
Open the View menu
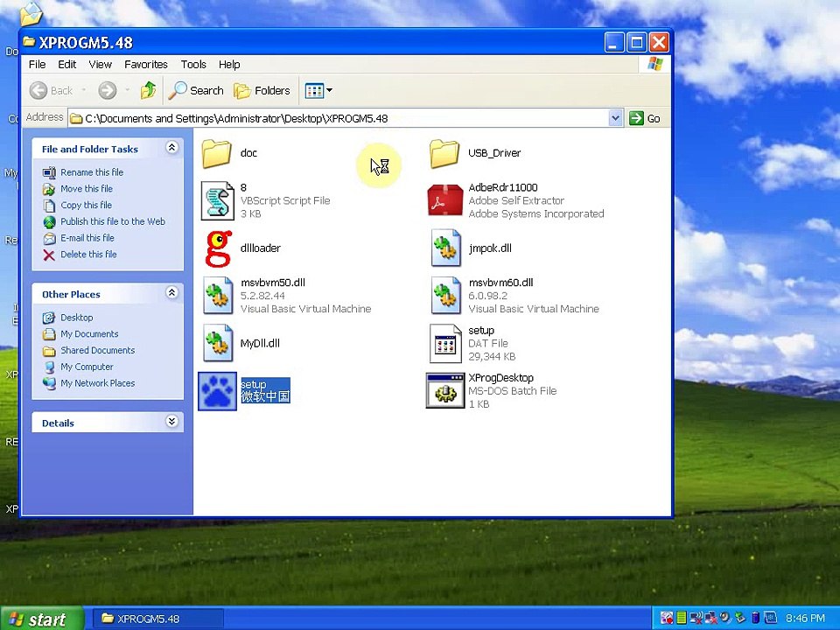[x=100, y=64]
